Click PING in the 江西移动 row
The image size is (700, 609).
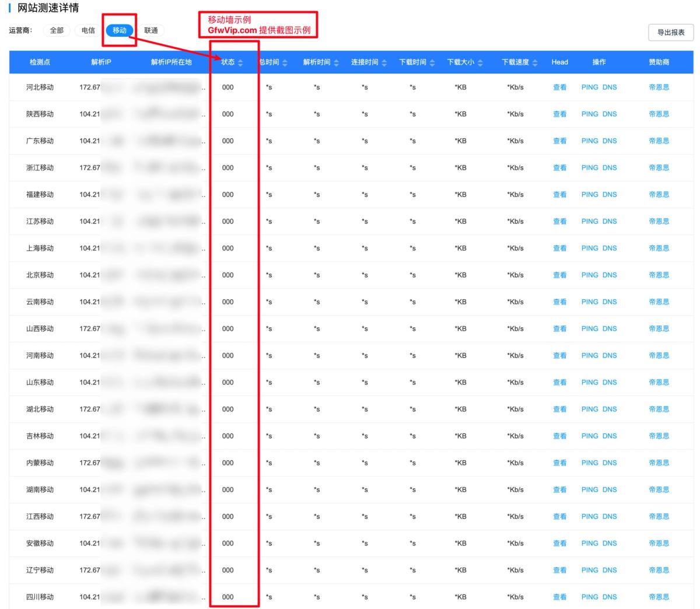tap(590, 517)
